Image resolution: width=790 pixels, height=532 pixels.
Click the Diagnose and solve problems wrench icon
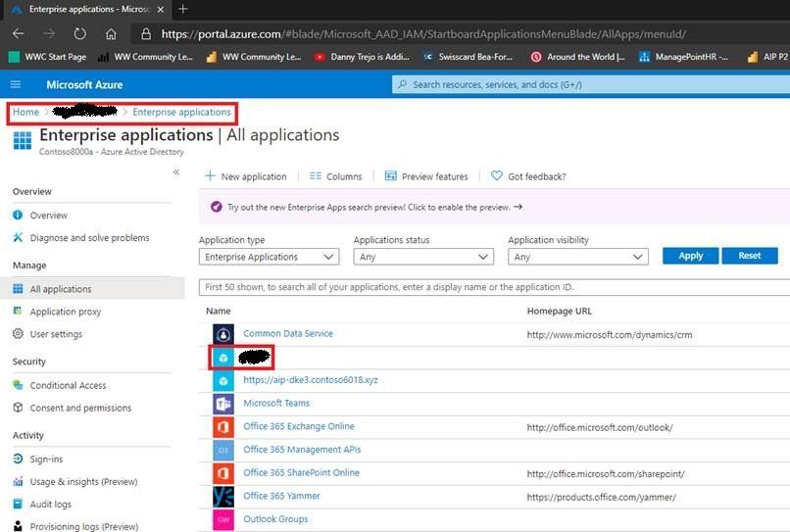click(x=18, y=237)
